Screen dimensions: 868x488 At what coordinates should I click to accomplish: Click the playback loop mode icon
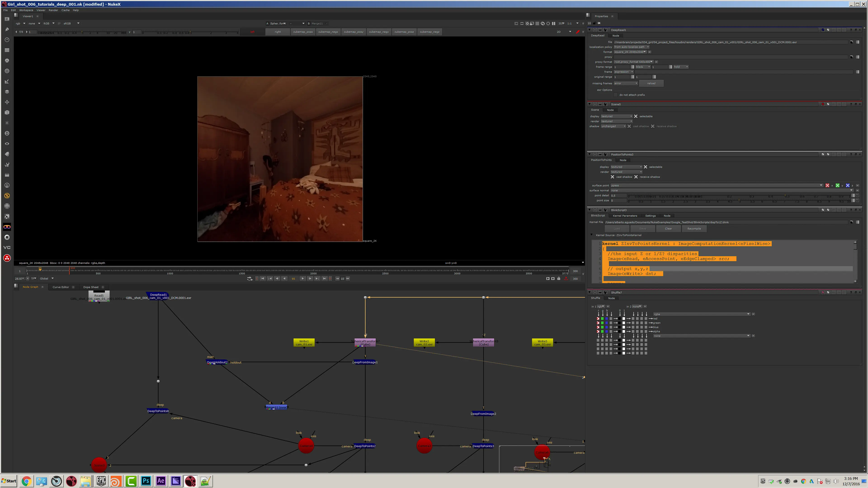click(x=250, y=279)
